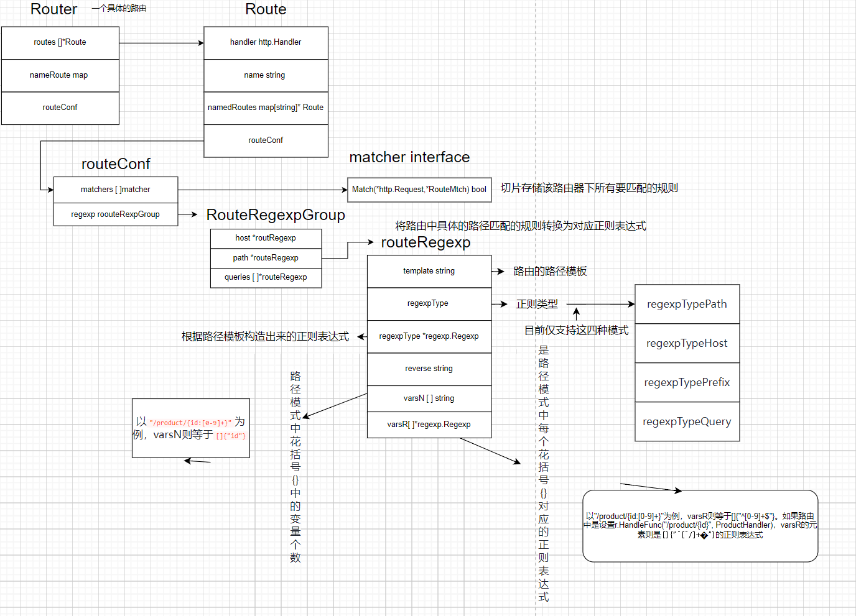
Task: Select the "host *routRegexp" cell
Action: point(266,238)
